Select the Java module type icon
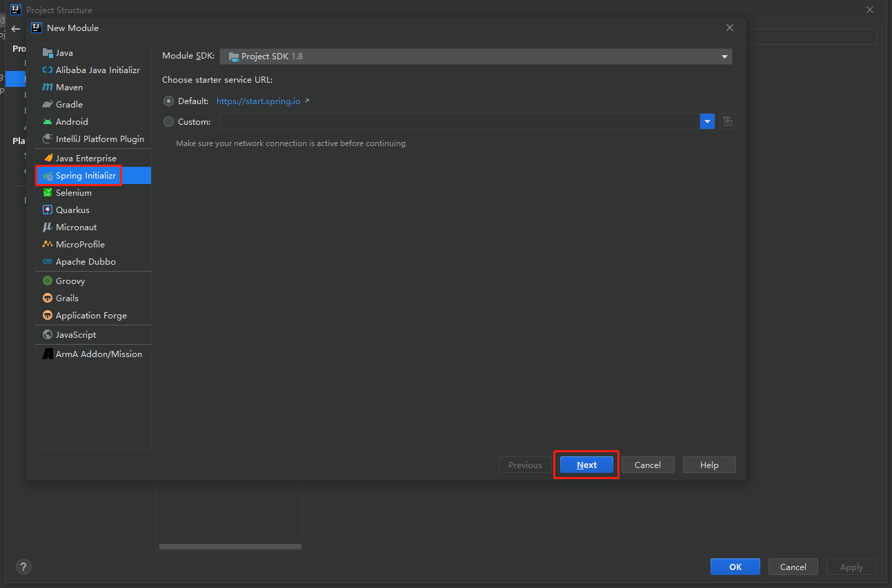 (x=48, y=53)
